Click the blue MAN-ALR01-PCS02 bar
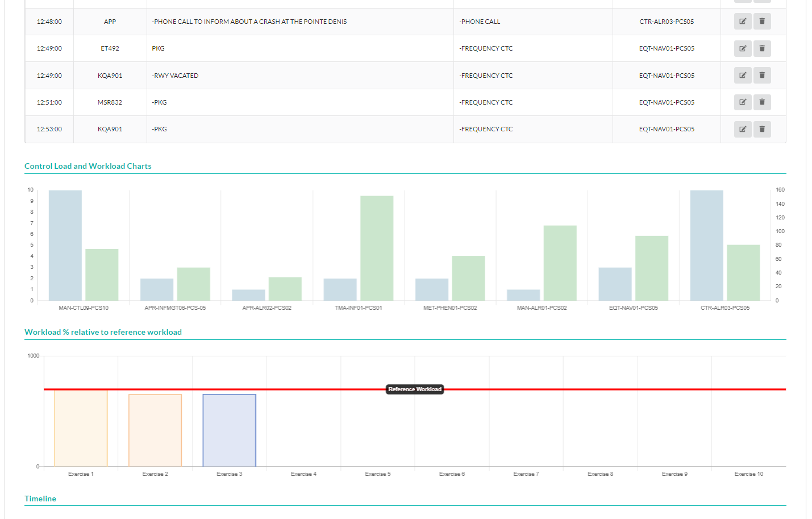Viewport: 812px width, 519px height. pos(523,295)
